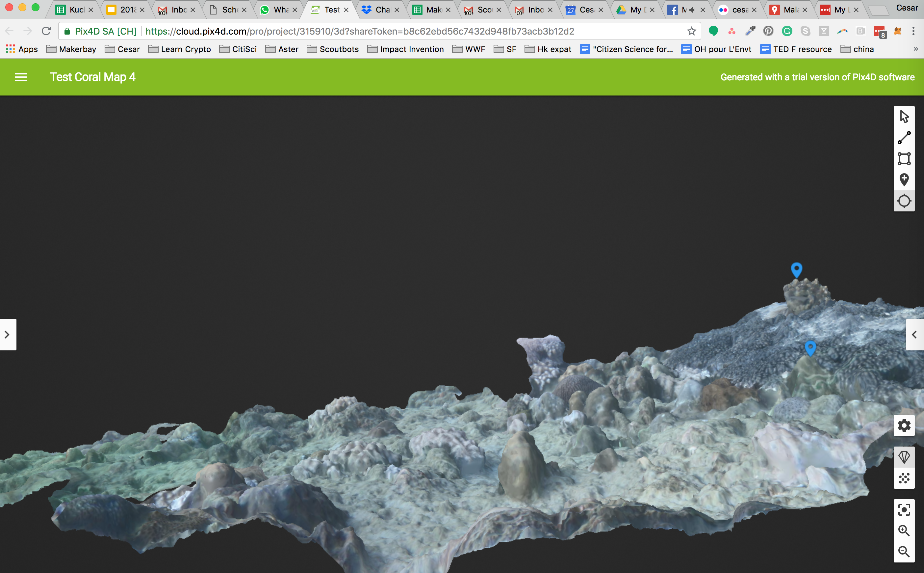Image resolution: width=924 pixels, height=573 pixels.
Task: Open the viewer settings gear
Action: [x=904, y=425]
